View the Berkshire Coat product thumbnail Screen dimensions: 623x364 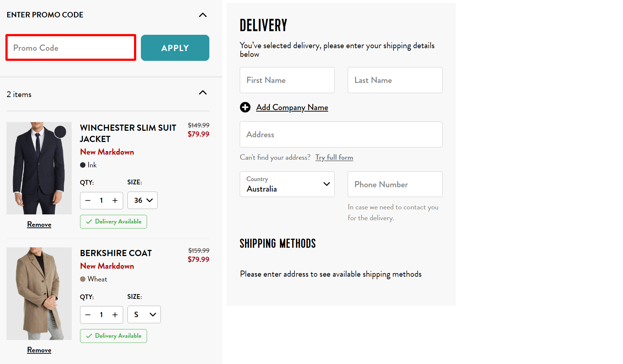39,293
